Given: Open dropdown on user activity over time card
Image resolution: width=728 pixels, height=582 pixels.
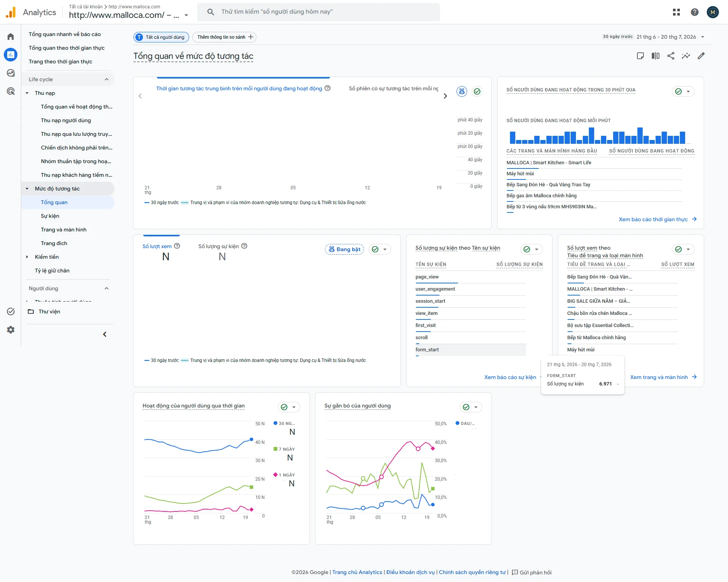Looking at the screenshot, I should click(294, 407).
